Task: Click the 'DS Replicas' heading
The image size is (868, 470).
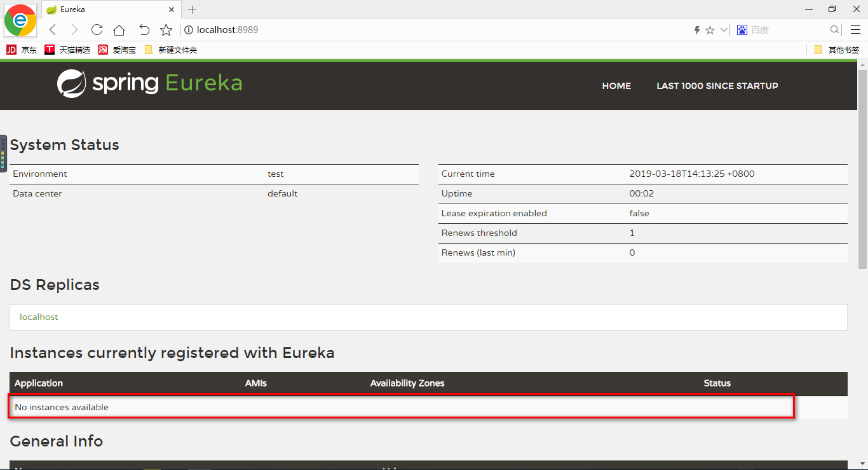Action: 55,285
